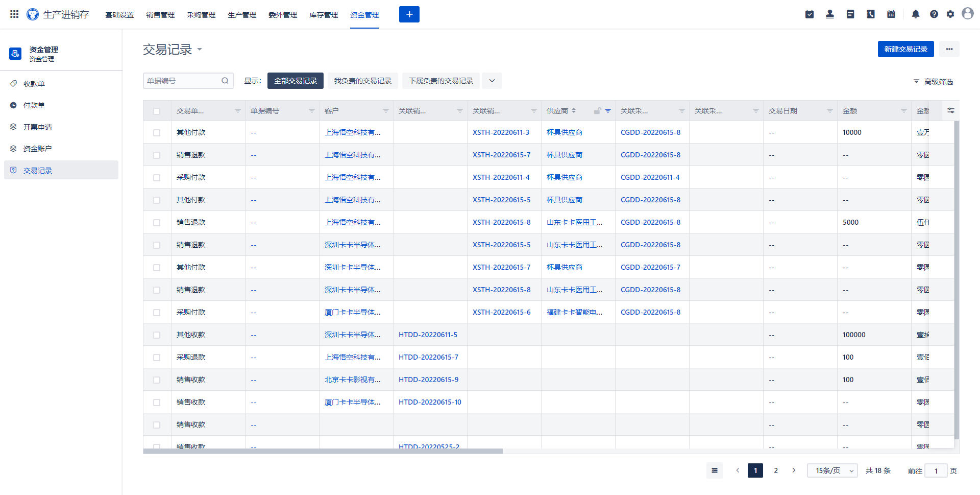The width and height of the screenshot is (980, 495).
Task: Click the blue filter icon on 供应商 column
Action: 608,111
